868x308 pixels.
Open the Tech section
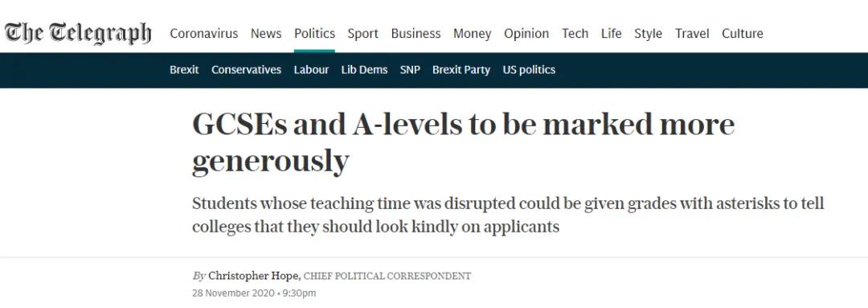point(575,34)
